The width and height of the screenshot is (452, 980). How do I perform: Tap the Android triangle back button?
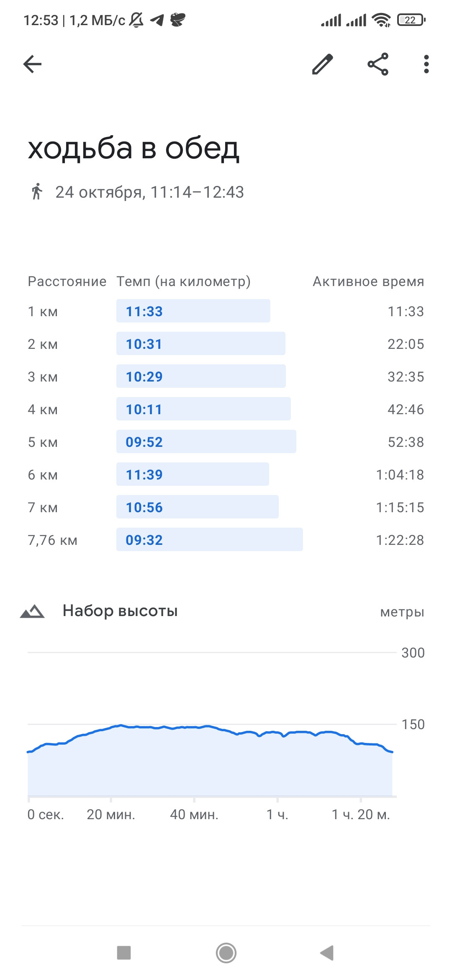(x=327, y=953)
